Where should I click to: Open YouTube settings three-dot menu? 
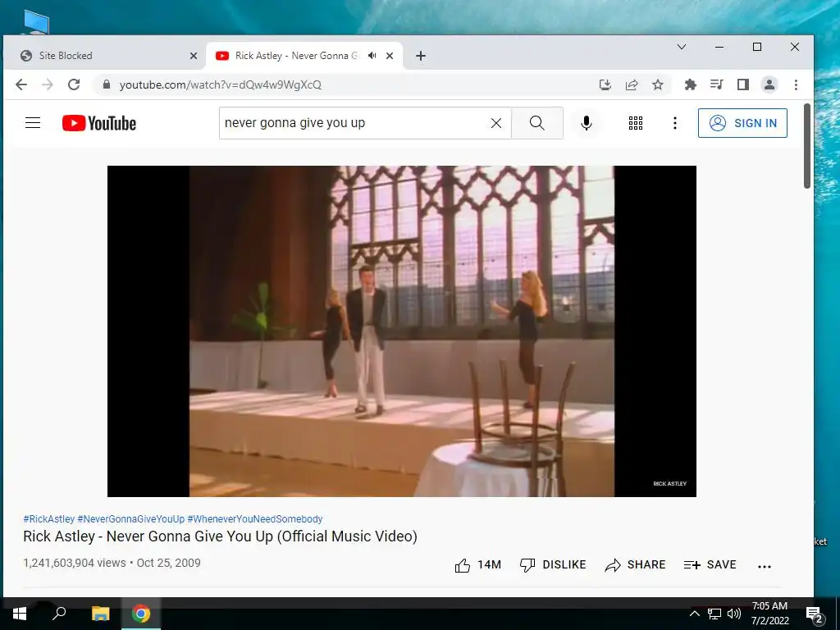[x=675, y=123]
